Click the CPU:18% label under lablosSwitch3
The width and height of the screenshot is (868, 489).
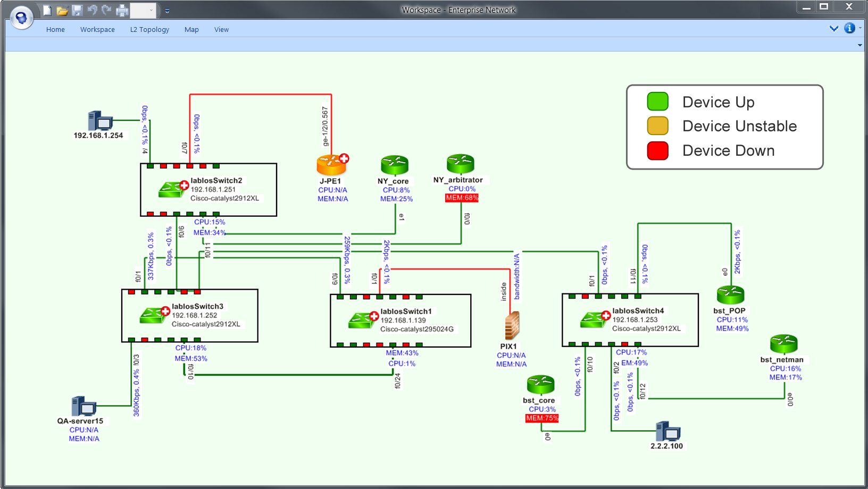click(x=191, y=348)
